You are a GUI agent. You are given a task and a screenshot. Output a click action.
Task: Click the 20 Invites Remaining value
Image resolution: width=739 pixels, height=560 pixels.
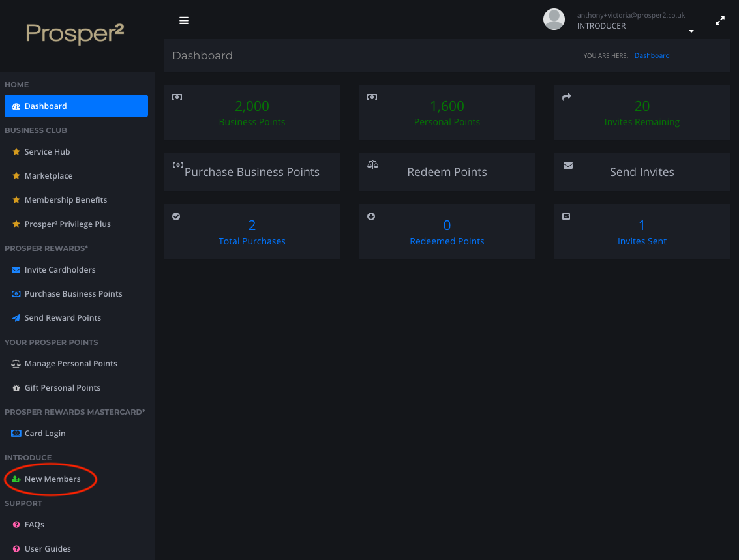click(x=642, y=106)
